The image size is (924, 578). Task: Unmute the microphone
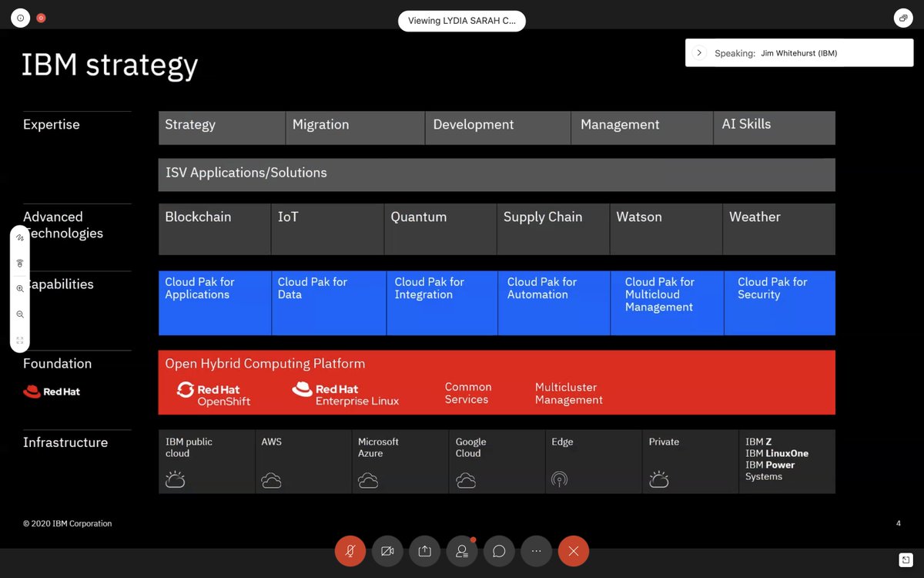tap(350, 551)
